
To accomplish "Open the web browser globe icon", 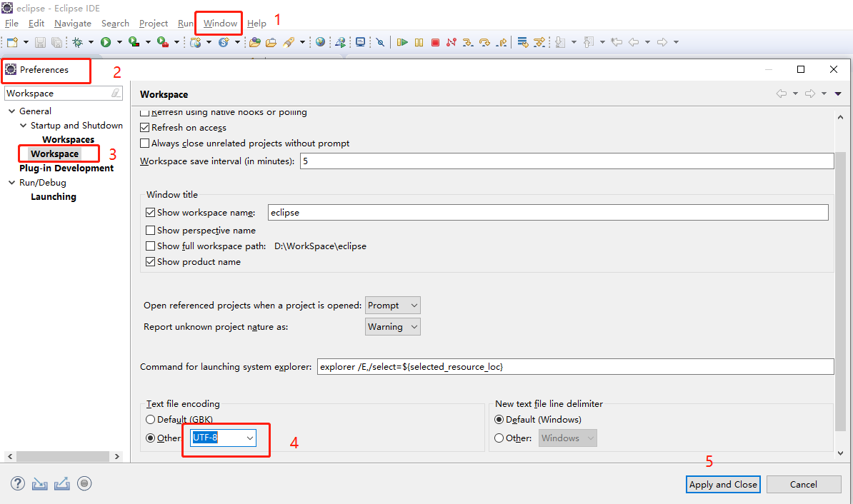I will tap(321, 42).
